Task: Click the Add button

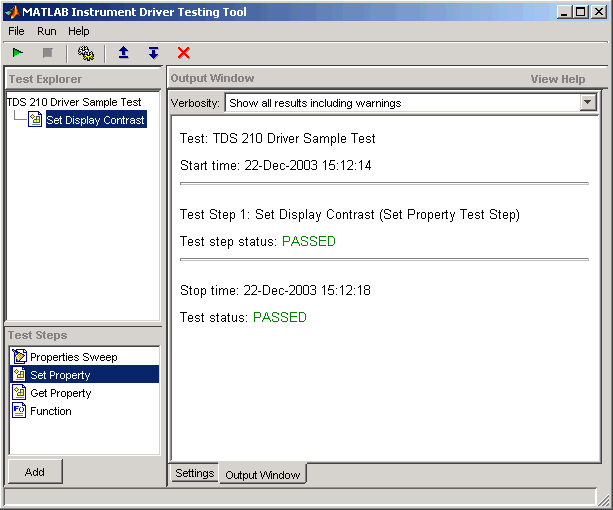Action: 35,472
